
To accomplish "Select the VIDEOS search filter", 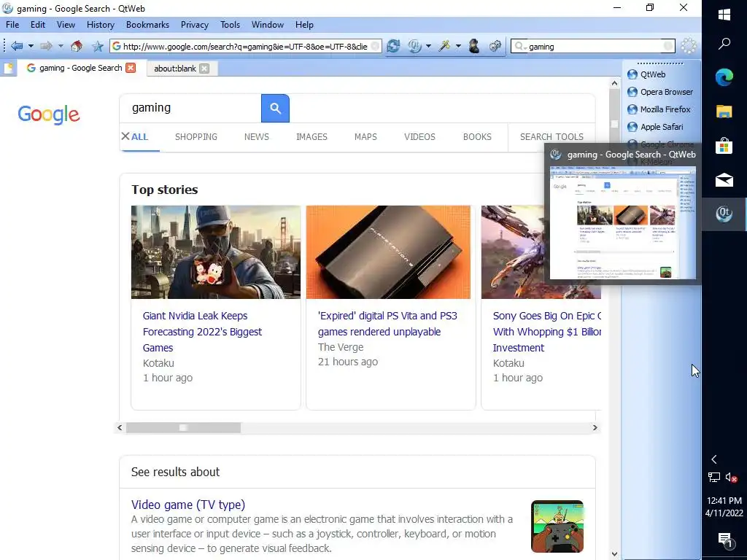I will 419,136.
